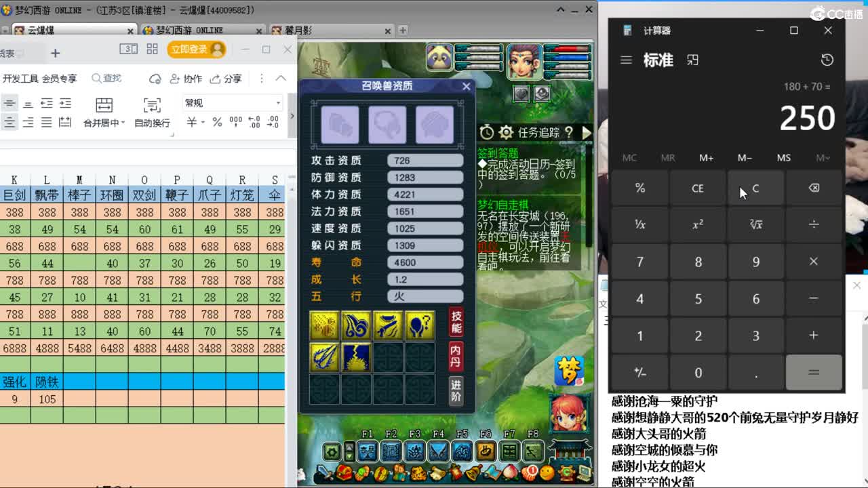
Task: Toggle calculator keep-on-top mode
Action: 692,60
